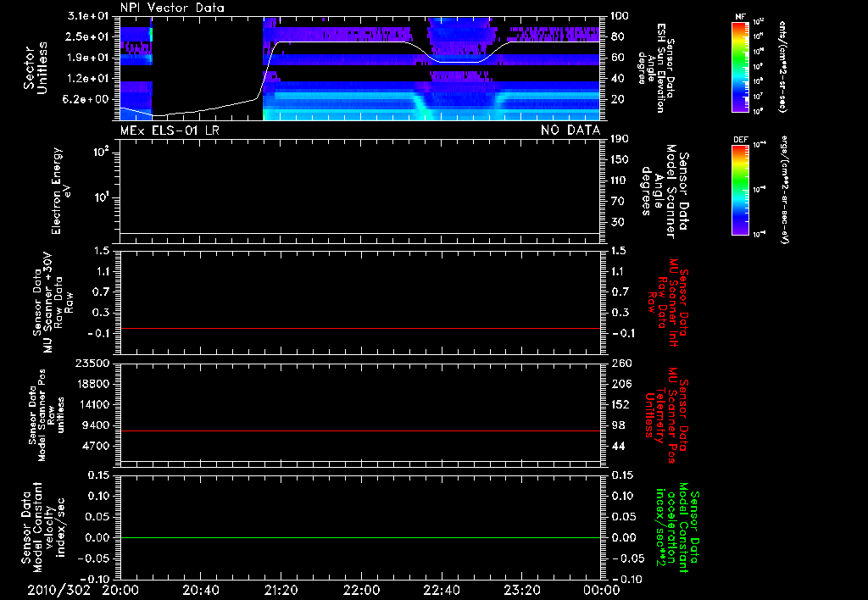The height and width of the screenshot is (600, 868).
Task: Click the 190 scanner angle tick value
Action: click(x=620, y=139)
